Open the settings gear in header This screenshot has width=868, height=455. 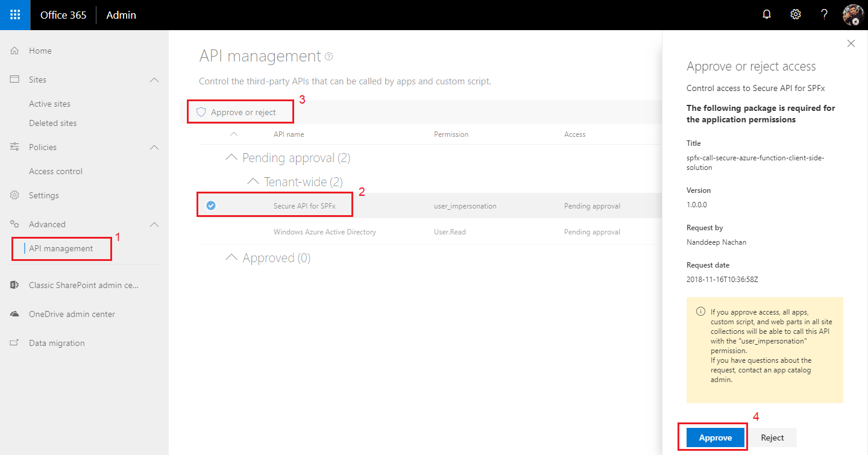(796, 15)
